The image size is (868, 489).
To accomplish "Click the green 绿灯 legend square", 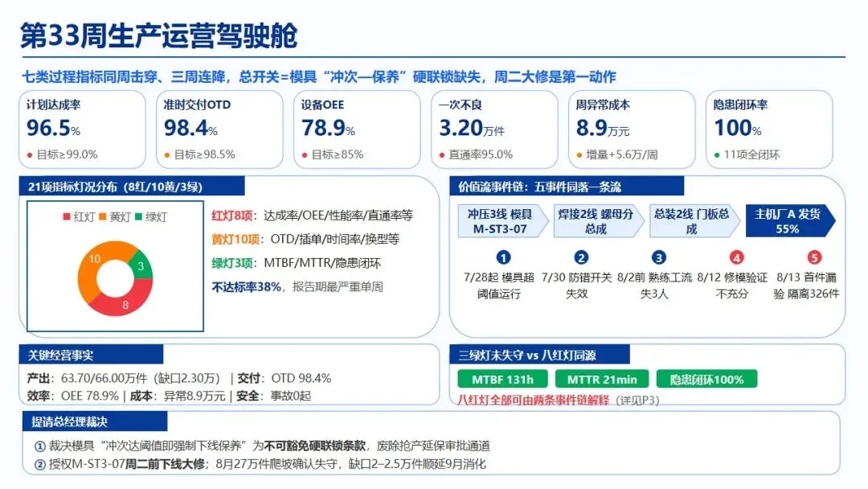I will click(x=138, y=216).
